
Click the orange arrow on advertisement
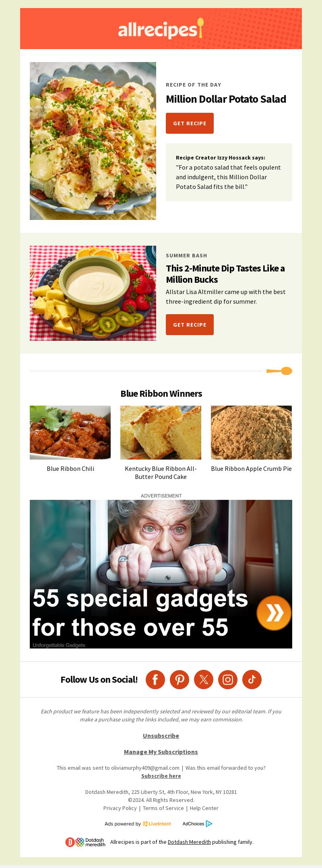(274, 613)
